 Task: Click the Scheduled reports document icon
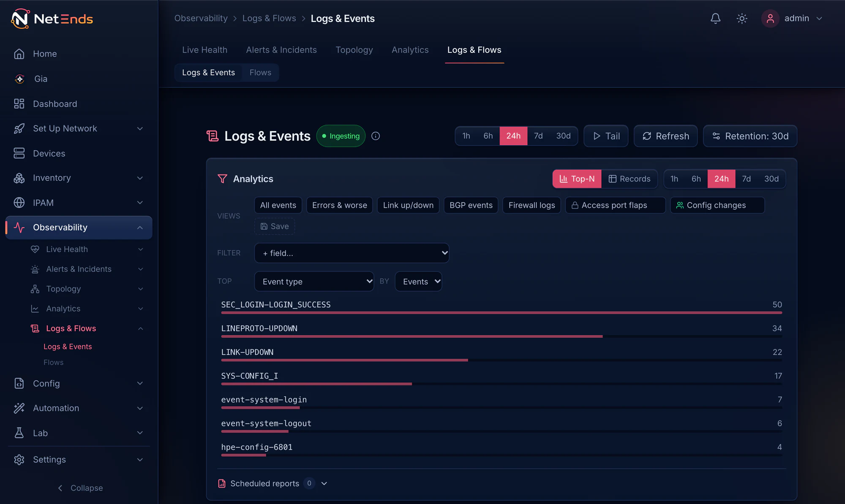pos(222,483)
